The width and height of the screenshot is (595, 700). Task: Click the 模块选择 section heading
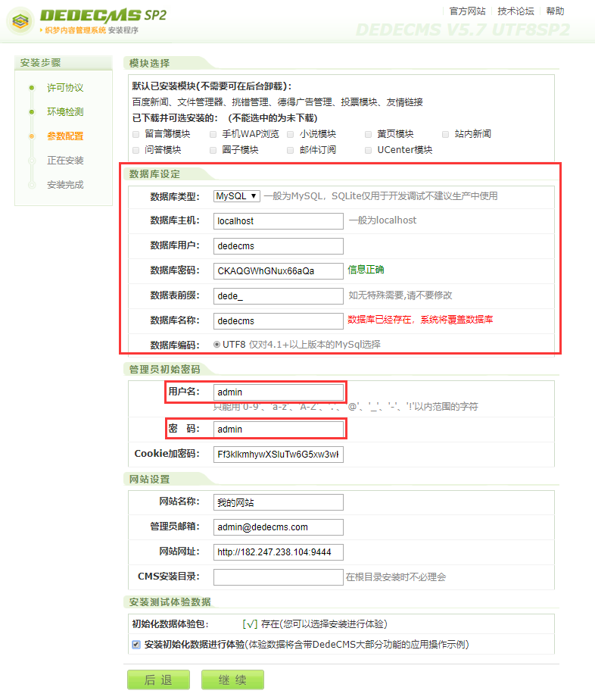tap(149, 64)
